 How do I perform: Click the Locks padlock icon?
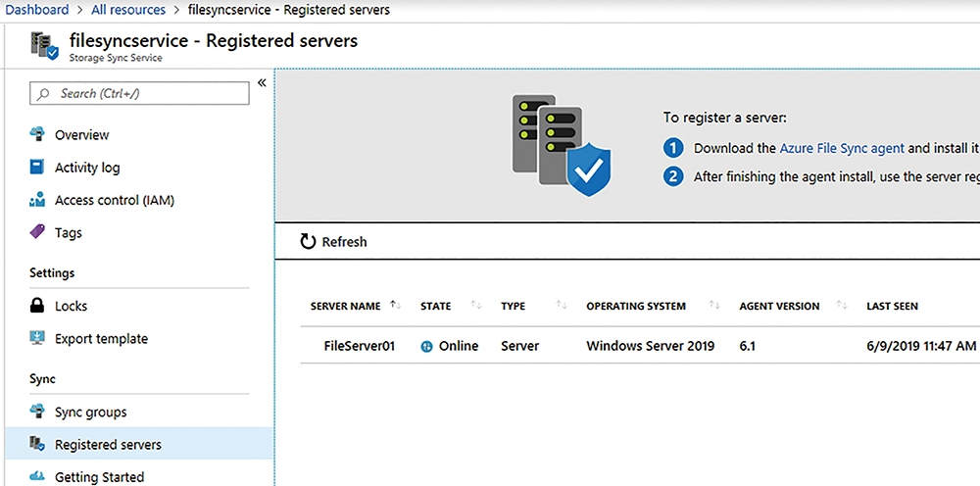(37, 306)
